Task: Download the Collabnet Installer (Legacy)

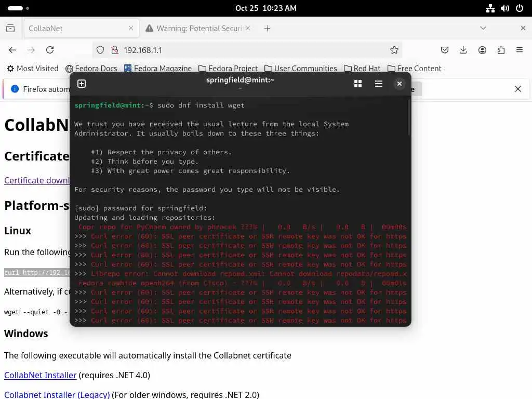Action: pyautogui.click(x=57, y=395)
